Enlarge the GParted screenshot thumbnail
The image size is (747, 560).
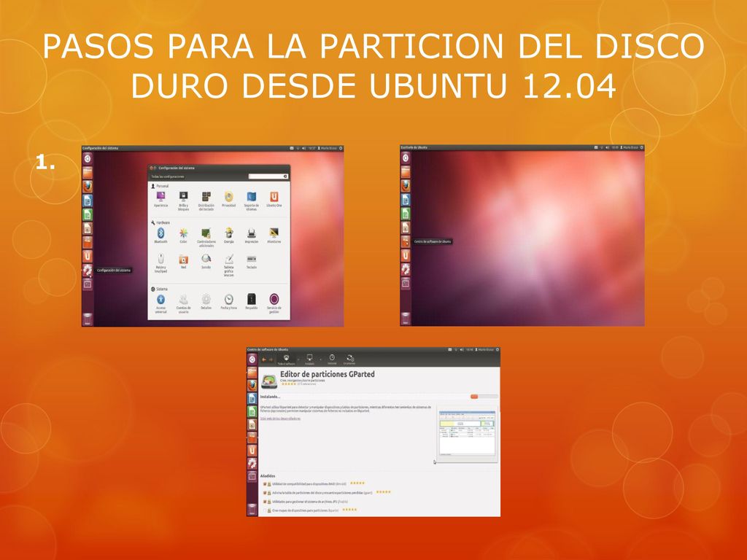pyautogui.click(x=468, y=433)
